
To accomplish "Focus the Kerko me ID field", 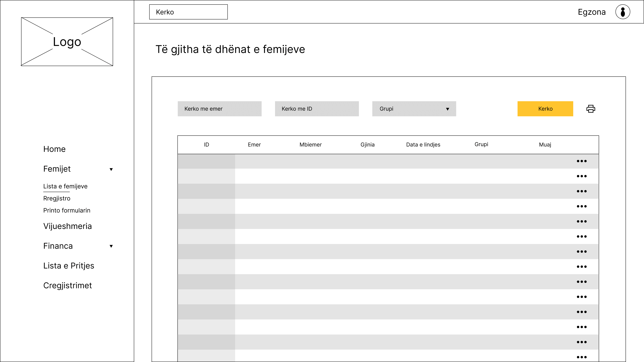I will pos(317,109).
